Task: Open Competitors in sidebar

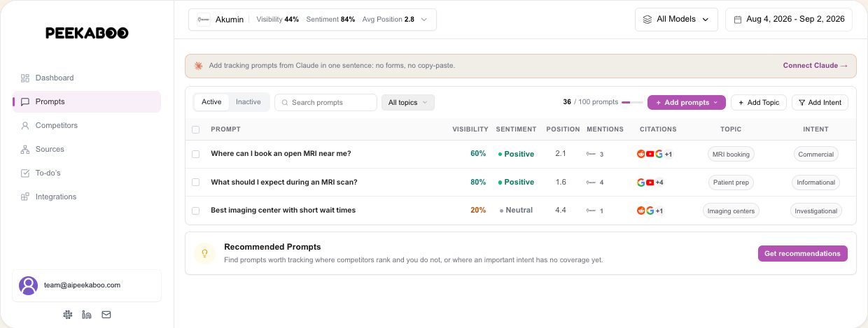Action: coord(87,125)
